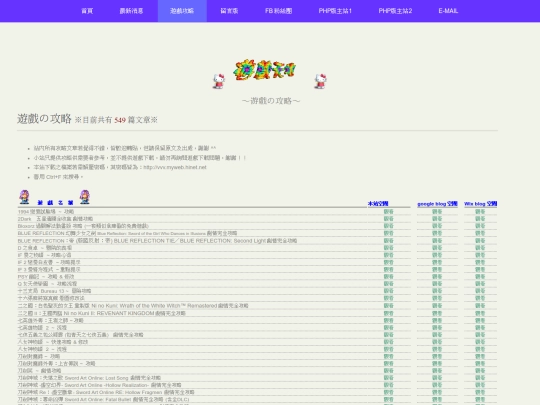The width and height of the screenshot is (540, 405).
Task: Click the red article count '549'
Action: point(120,120)
